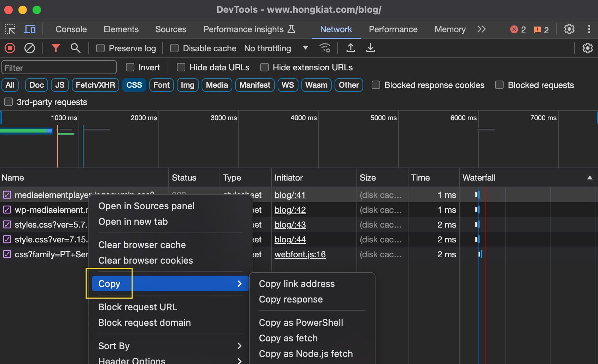Toggle Waterfall column sort arrow
This screenshot has width=598, height=364.
click(x=590, y=178)
